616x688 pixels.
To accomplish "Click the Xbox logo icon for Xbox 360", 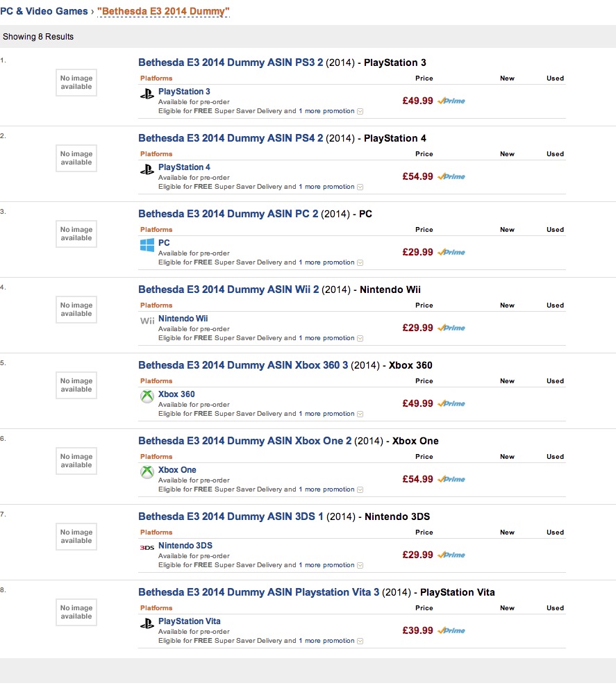I will pos(147,396).
